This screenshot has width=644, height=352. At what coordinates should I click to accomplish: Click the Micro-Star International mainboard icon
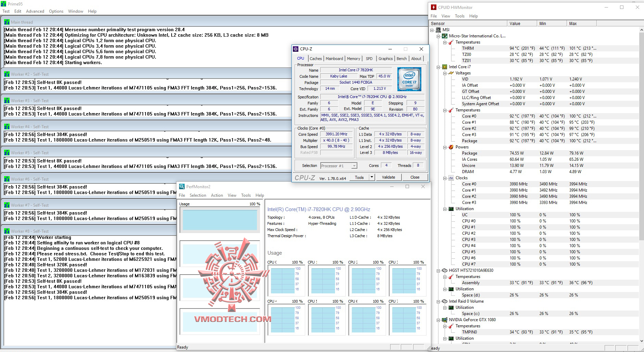(x=445, y=36)
